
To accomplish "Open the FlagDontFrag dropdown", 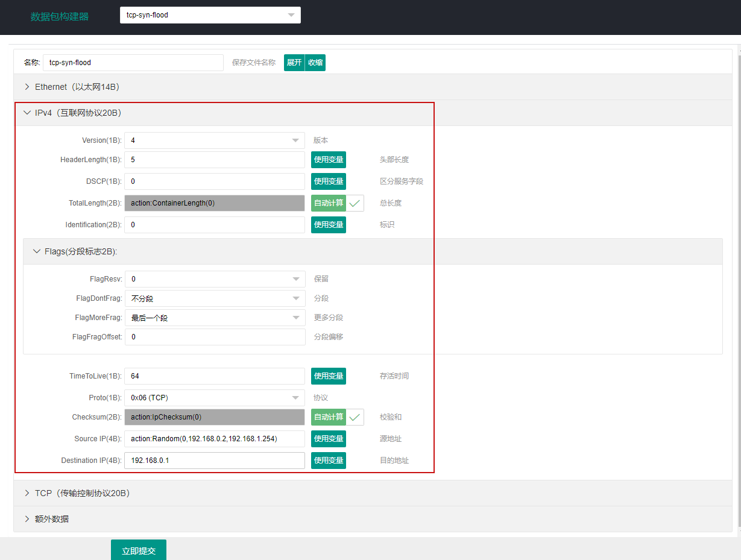I will tap(215, 298).
